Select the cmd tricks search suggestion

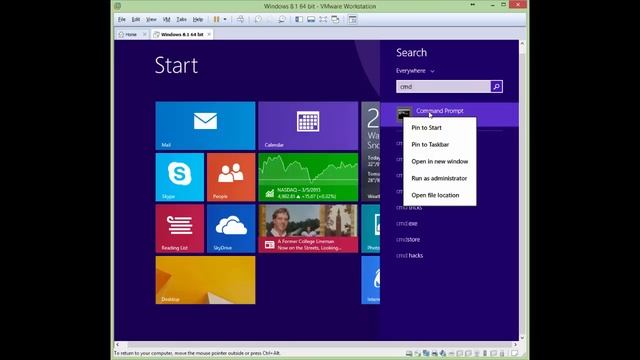pyautogui.click(x=409, y=208)
